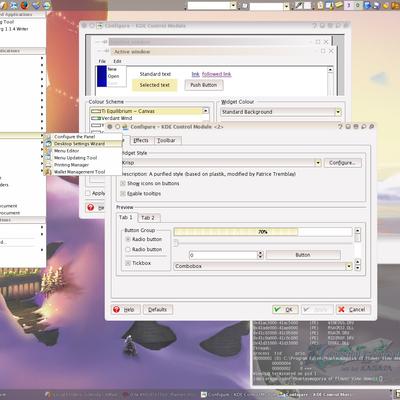Open the Widget Style Krisp dropdown
This screenshot has height=400, width=400.
click(x=220, y=163)
